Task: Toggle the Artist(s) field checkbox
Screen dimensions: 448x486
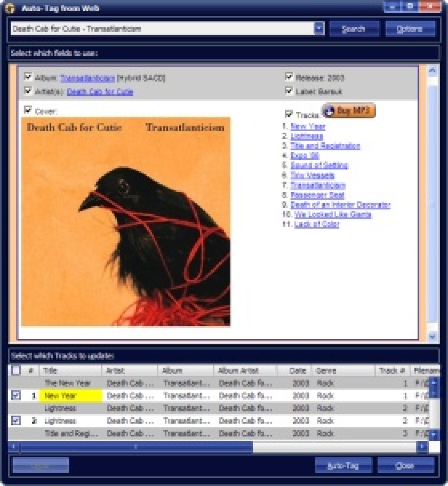Action: 28,91
